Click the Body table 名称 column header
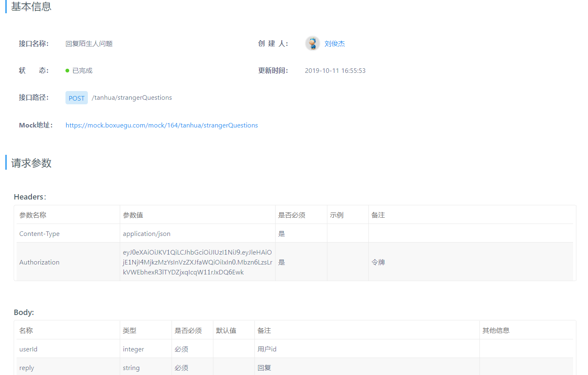This screenshot has height=375, width=588. [x=68, y=330]
